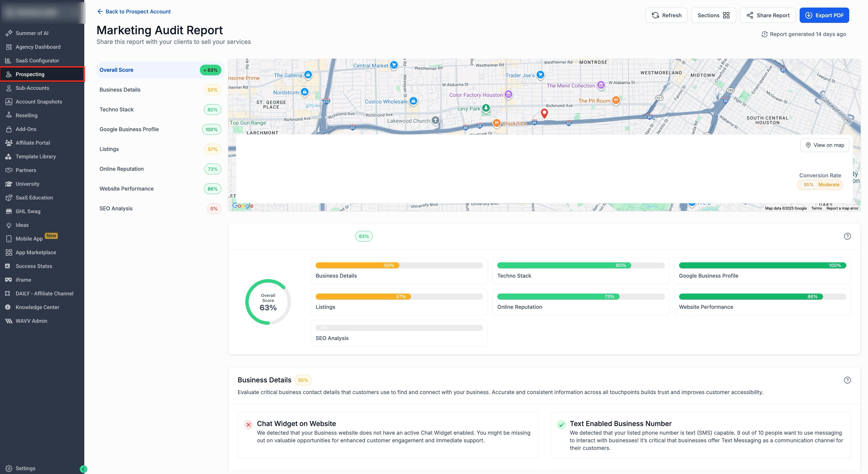Viewport: 868px width, 474px height.
Task: Open Mobile App in sidebar
Action: pos(29,239)
